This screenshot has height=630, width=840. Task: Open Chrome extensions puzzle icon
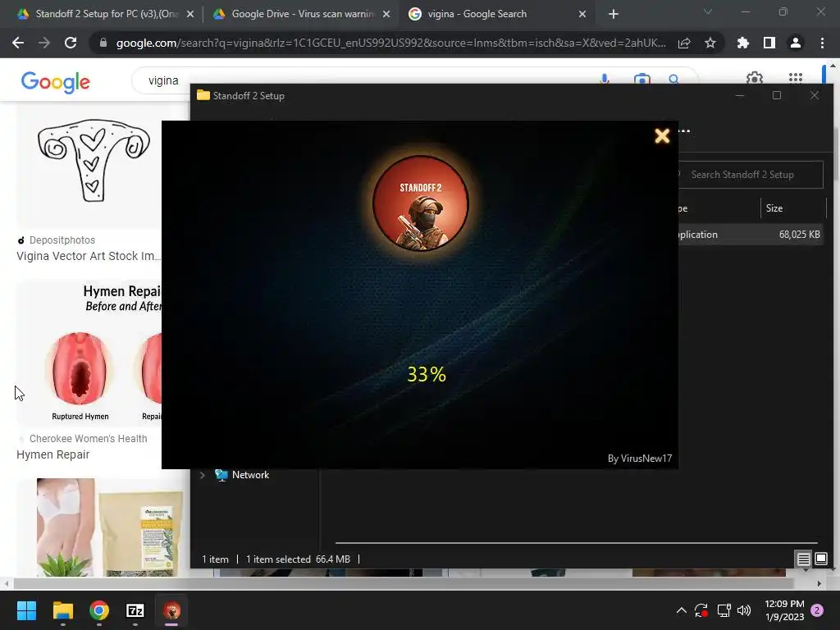743,43
